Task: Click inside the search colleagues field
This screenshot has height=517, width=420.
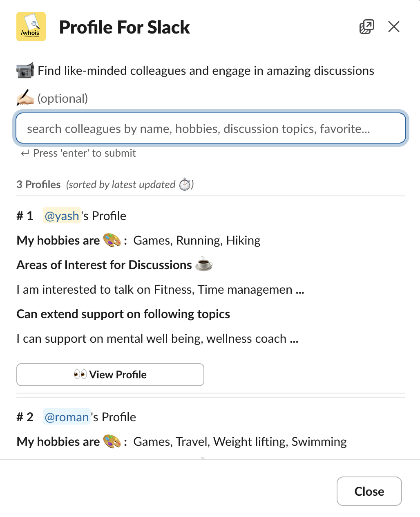Action: coord(210,128)
